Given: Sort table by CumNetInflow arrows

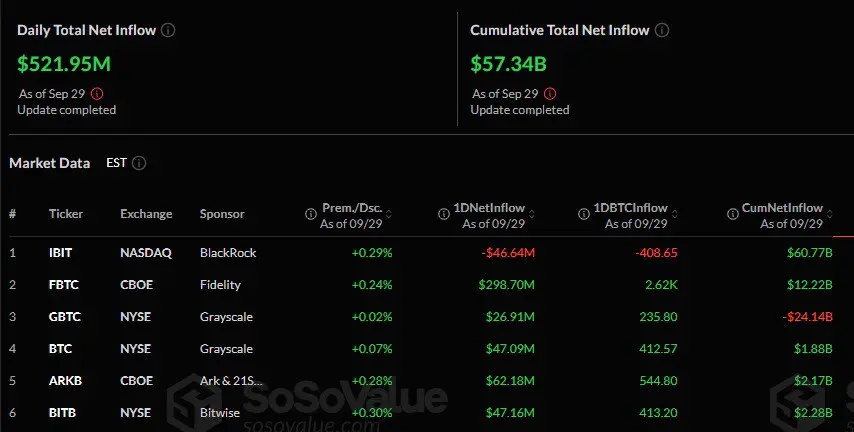Looking at the screenshot, I should 830,214.
